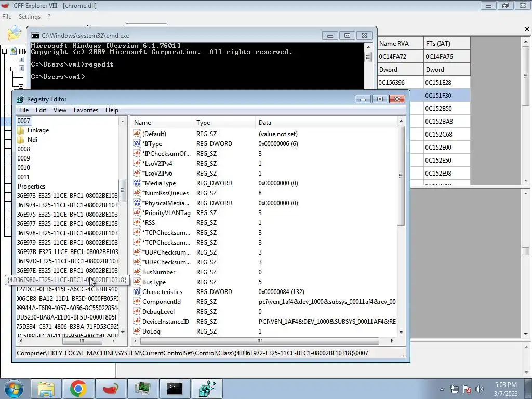The width and height of the screenshot is (532, 399).
Task: Launch Google Chrome from the taskbar
Action: click(x=78, y=389)
